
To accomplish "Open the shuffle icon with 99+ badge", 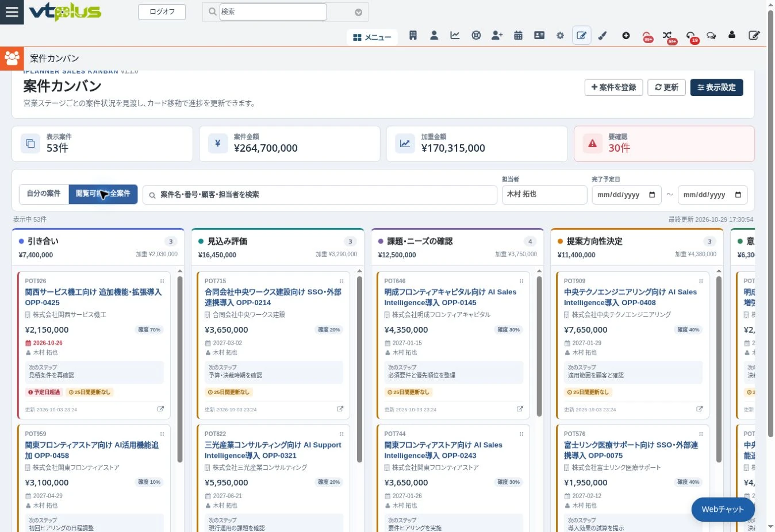I will point(667,36).
